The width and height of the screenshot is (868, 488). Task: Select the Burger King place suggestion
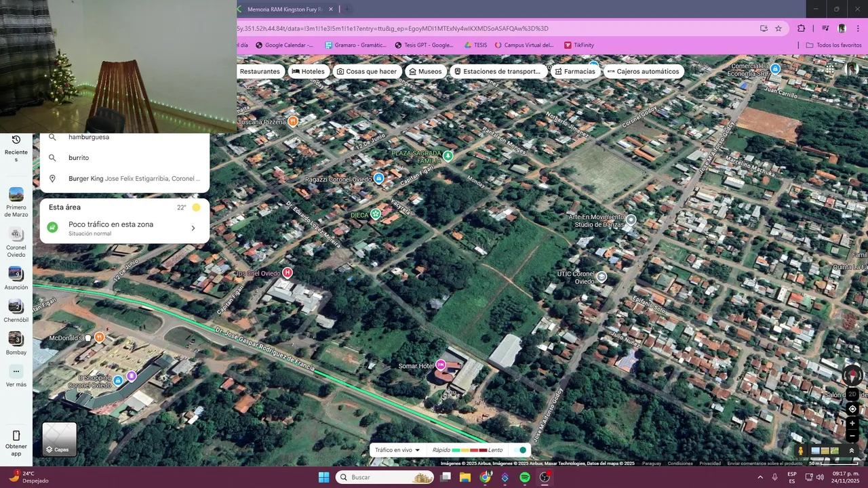pos(124,178)
